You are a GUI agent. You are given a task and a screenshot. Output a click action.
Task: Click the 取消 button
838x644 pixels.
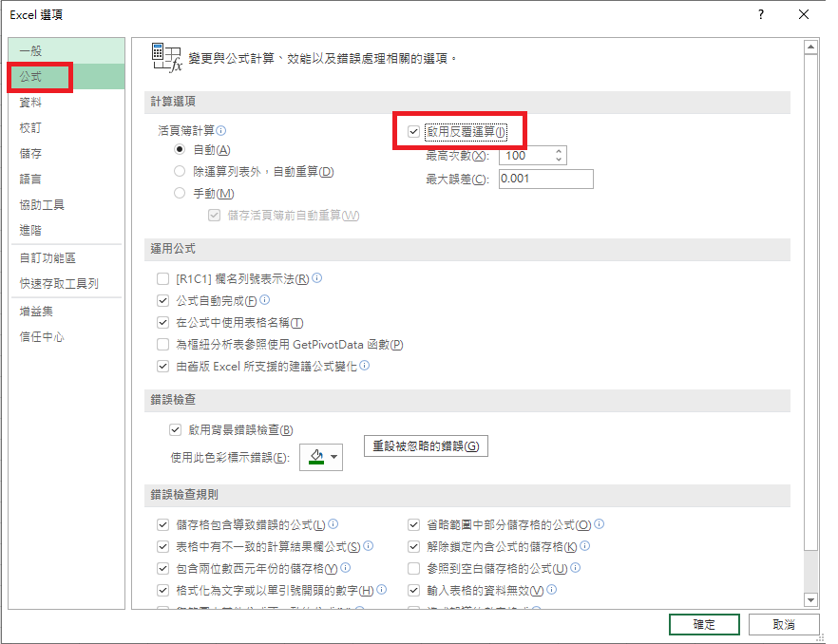pos(784,624)
